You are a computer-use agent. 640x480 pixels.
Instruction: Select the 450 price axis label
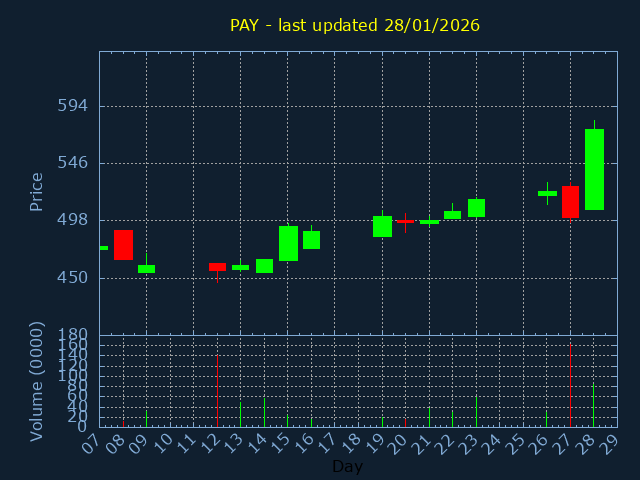point(71,277)
